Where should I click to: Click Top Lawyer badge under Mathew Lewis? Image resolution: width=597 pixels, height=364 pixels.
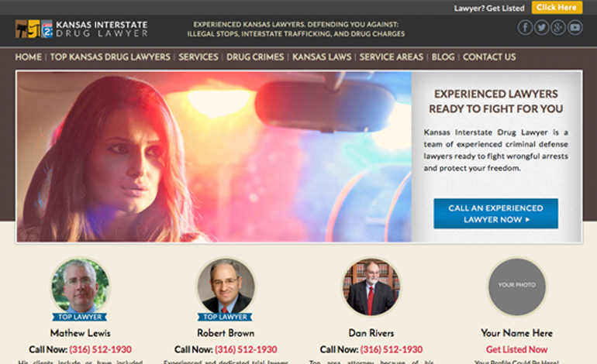coord(80,317)
